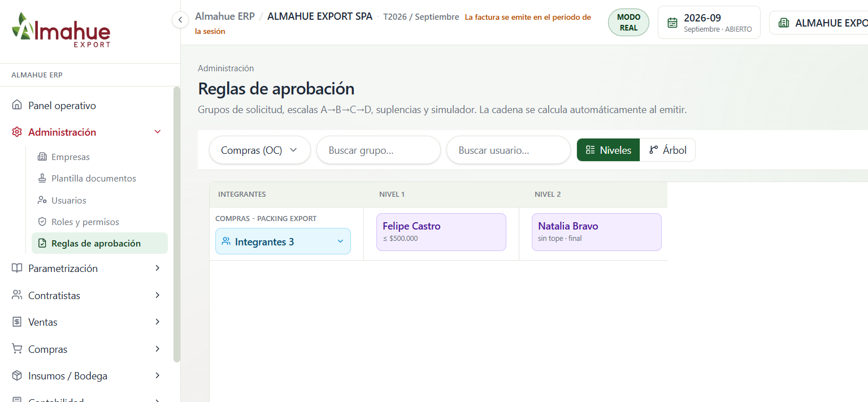Click the NIVEL 1 column header

[392, 194]
